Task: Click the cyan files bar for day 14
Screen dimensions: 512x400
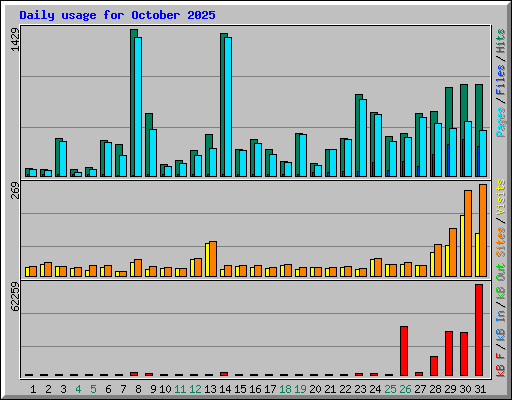Action: point(228,107)
